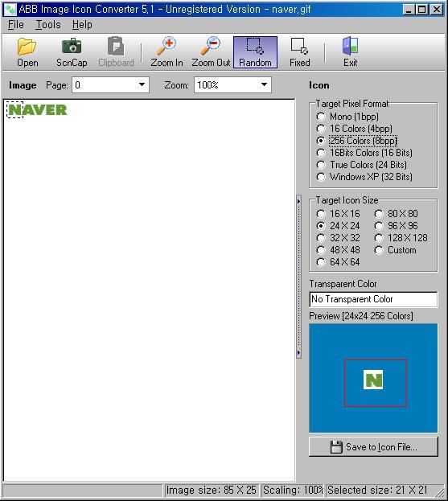The height and width of the screenshot is (501, 448).
Task: Click the NAVER image on canvas
Action: (37, 110)
